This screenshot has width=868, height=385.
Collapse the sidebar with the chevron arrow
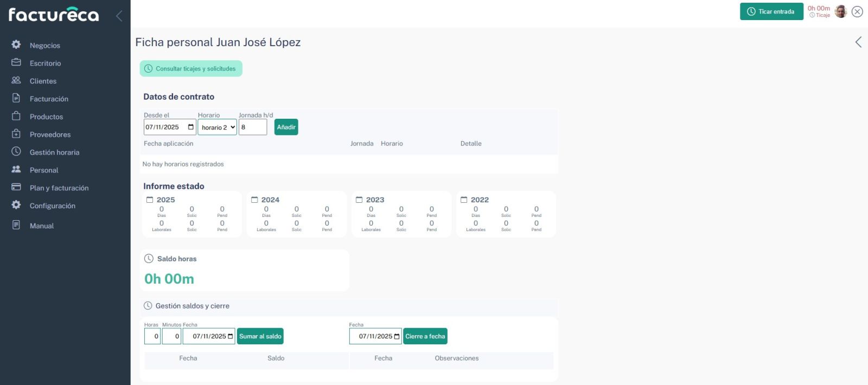(119, 16)
